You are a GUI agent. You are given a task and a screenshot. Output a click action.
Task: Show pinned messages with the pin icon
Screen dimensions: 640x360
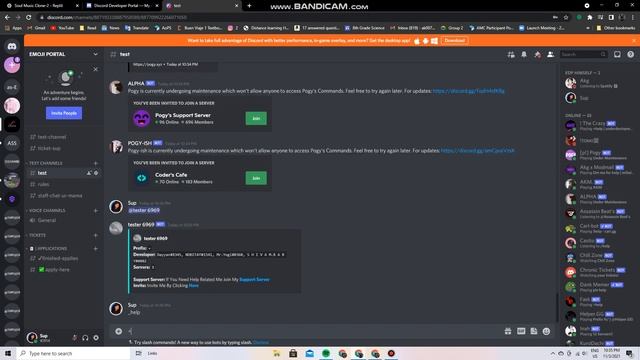538,54
